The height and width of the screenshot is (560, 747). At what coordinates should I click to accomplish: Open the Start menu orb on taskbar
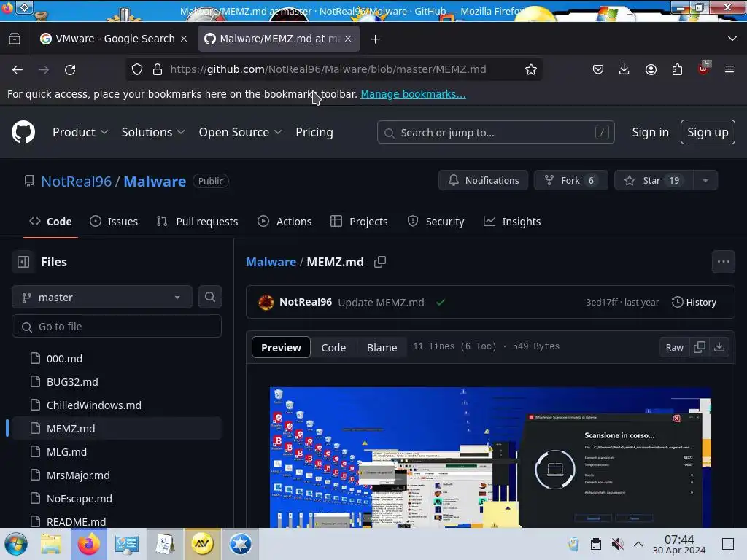[x=16, y=544]
